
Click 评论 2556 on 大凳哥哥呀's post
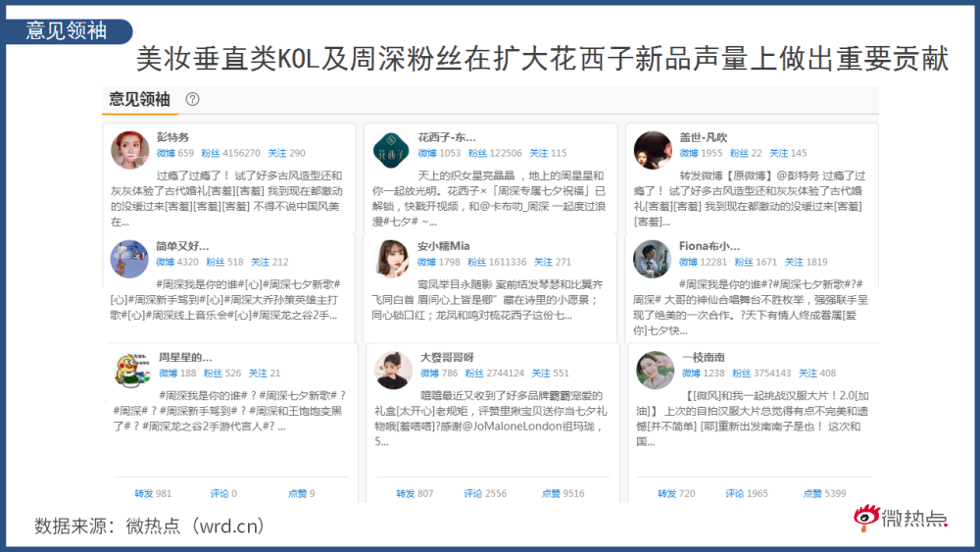click(x=485, y=493)
